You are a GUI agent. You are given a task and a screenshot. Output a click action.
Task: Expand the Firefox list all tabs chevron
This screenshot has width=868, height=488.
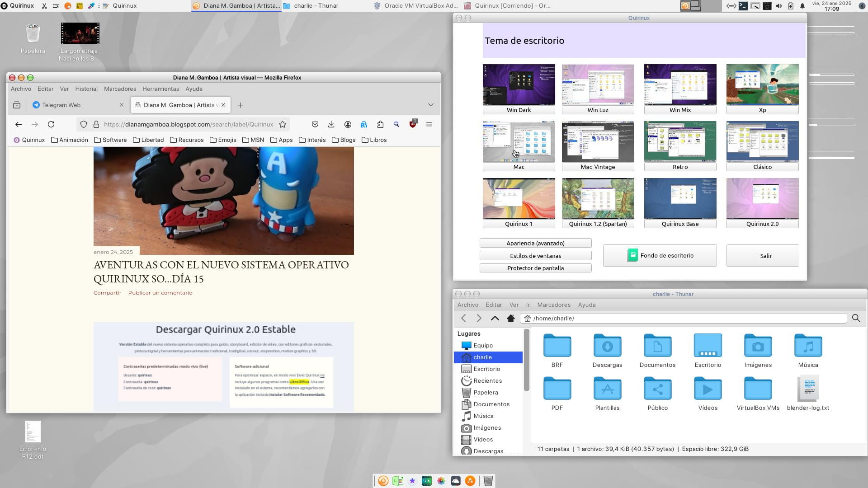click(430, 105)
